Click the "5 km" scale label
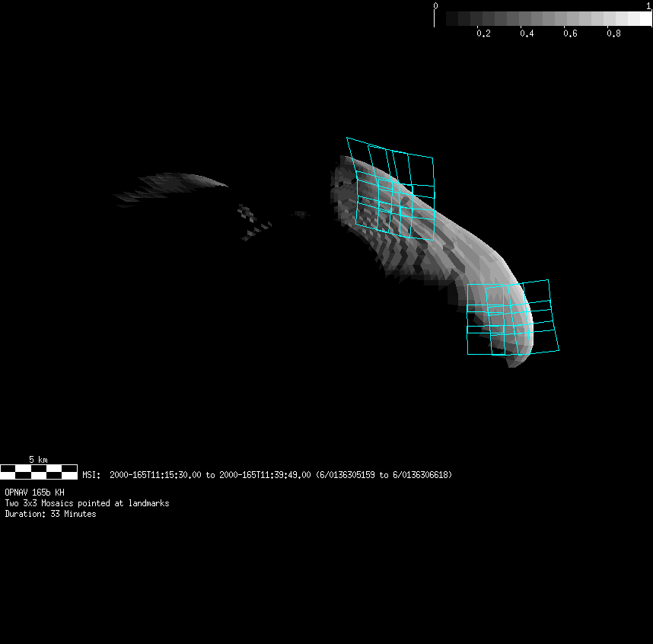The height and width of the screenshot is (644, 653). (x=38, y=460)
